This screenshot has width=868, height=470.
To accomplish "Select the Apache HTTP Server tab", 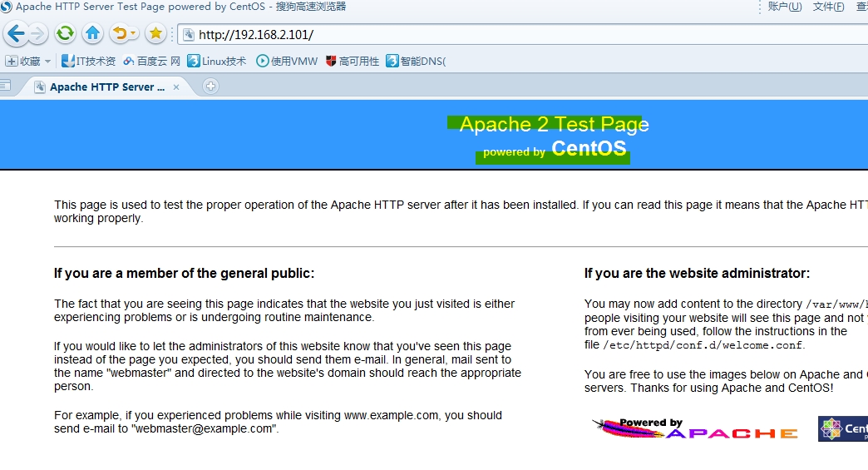I will 106,87.
